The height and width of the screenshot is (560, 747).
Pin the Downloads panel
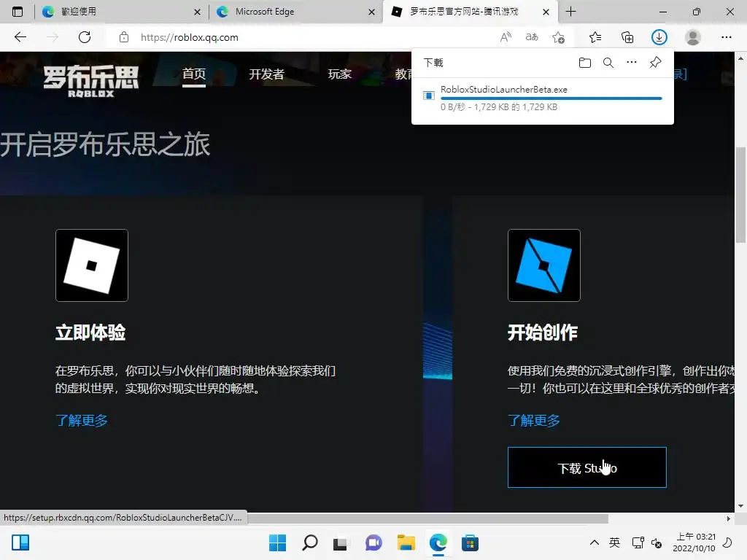click(x=656, y=63)
